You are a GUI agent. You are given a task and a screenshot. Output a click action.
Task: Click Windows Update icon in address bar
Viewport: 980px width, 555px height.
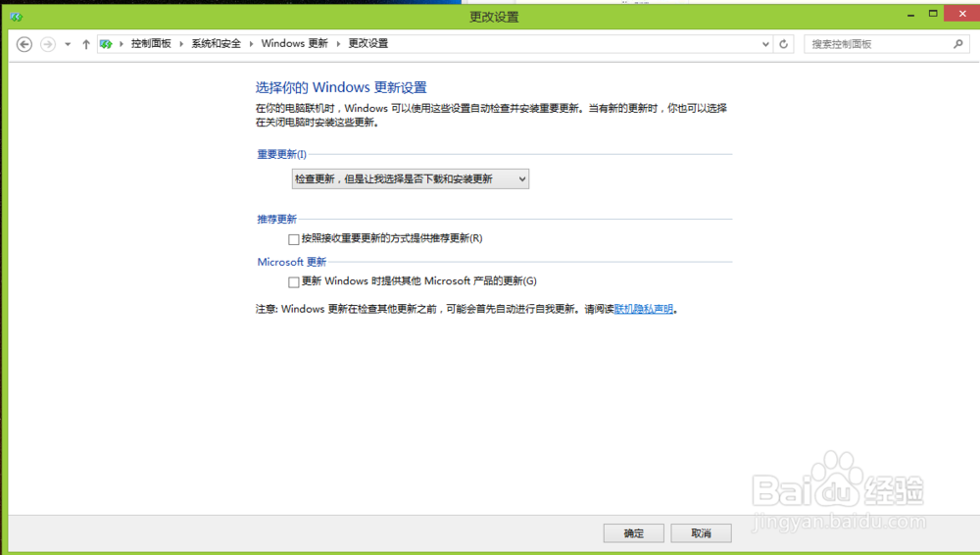(x=106, y=44)
